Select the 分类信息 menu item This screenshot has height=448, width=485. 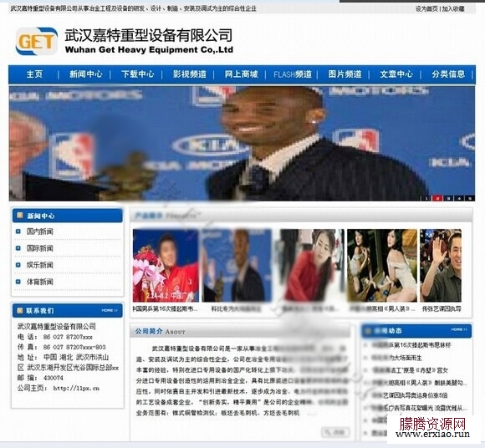click(448, 74)
